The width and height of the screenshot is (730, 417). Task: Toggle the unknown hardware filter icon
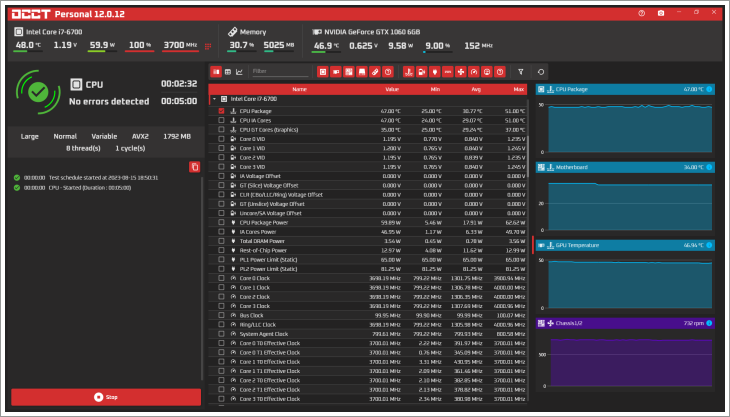388,72
